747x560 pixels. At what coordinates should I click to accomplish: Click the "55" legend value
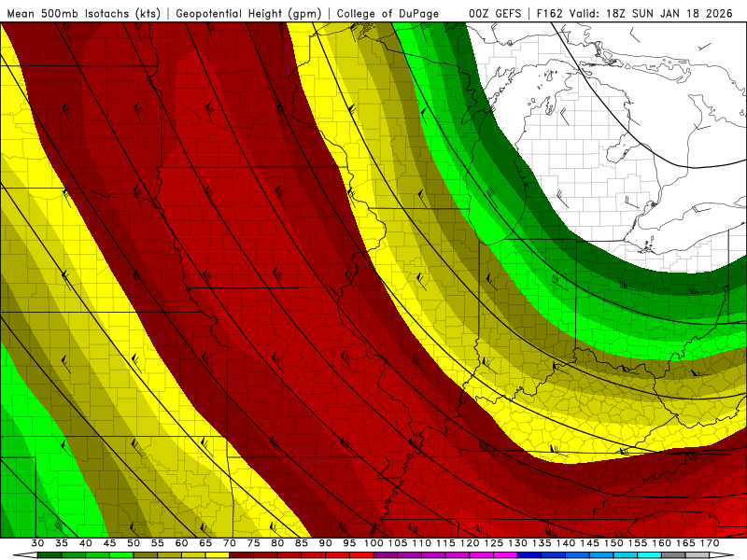(158, 543)
